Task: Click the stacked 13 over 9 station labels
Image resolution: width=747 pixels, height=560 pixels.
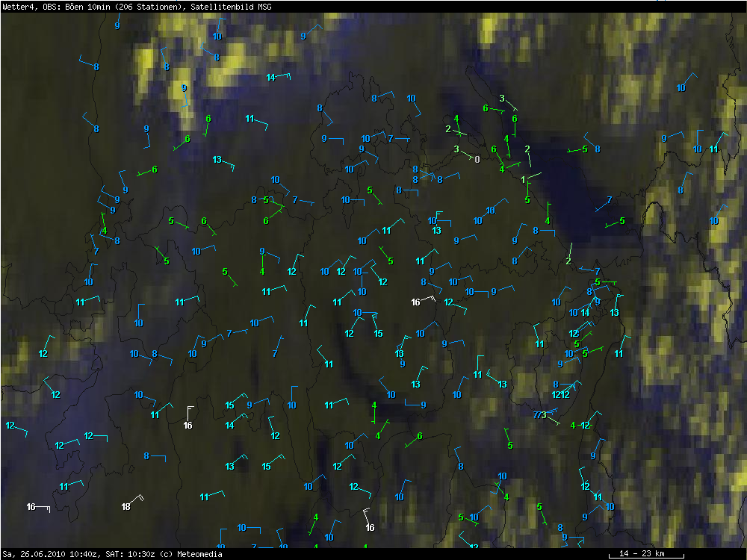Action: pos(400,358)
